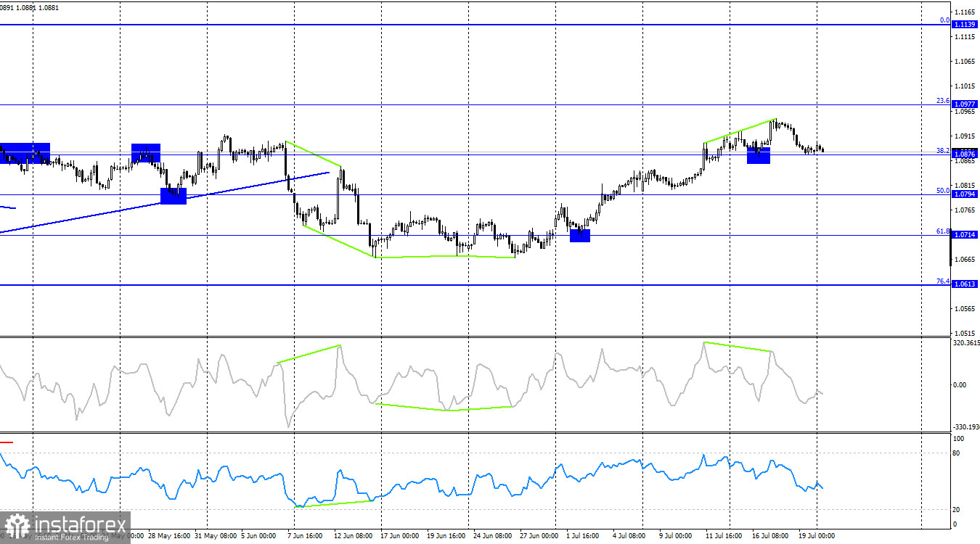Click the 1.1015 price axis value
Image resolution: width=980 pixels, height=544 pixels.
coord(966,87)
